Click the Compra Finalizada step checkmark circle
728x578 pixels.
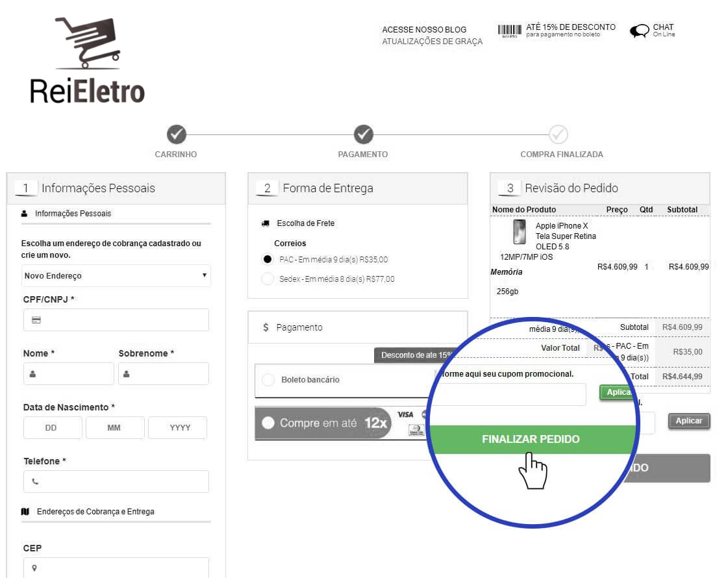click(x=559, y=134)
